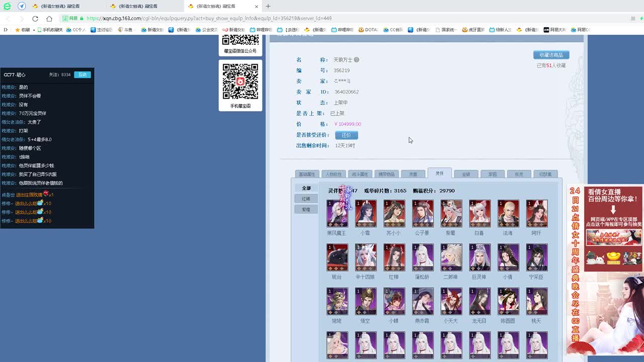644x362 pixels.
Task: Select the 法海 companion portrait
Action: point(508,213)
